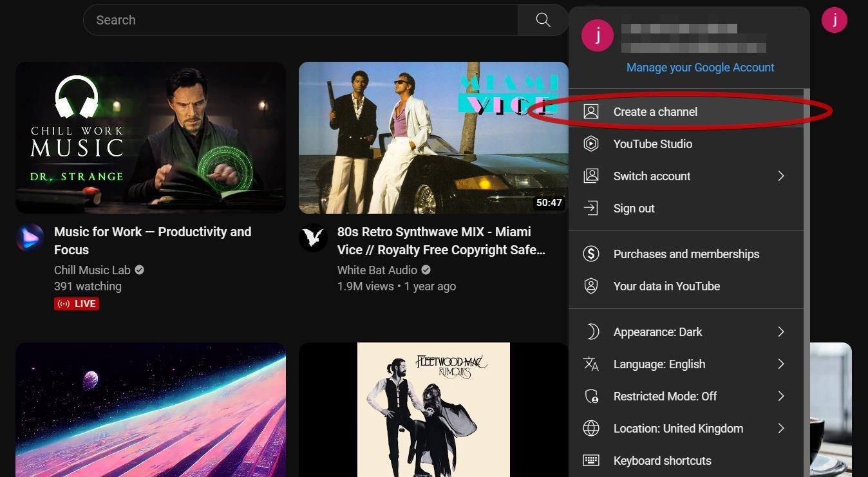Click the Sign out arrow icon
The width and height of the screenshot is (868, 477).
[x=591, y=209]
